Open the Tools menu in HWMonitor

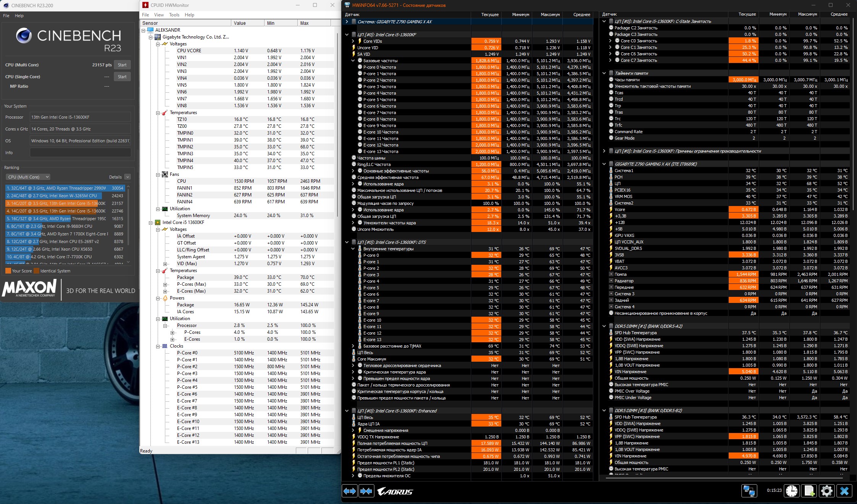click(x=174, y=15)
